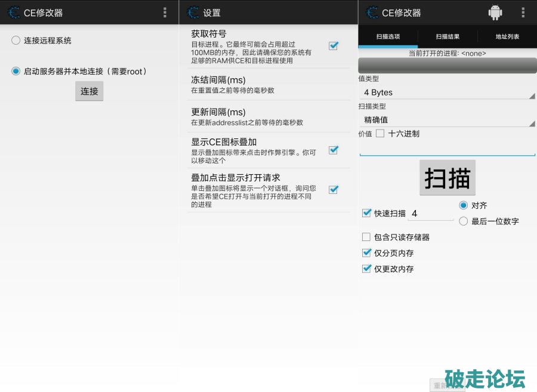Open 值类型 dropdown showing 4 Bytes
This screenshot has height=392, width=537.
(446, 92)
